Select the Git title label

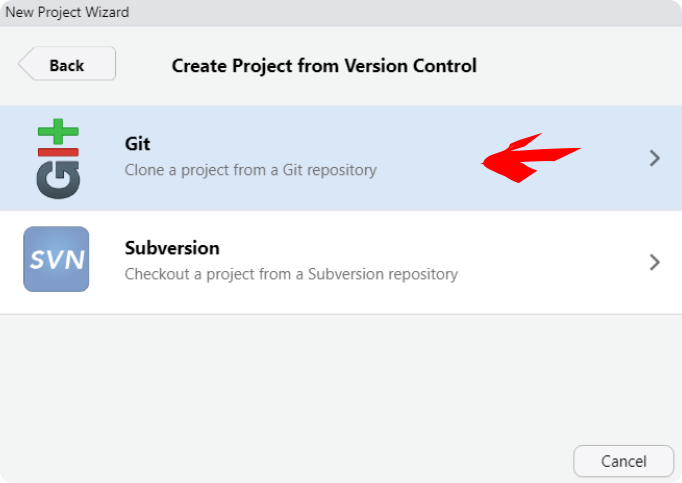click(137, 144)
